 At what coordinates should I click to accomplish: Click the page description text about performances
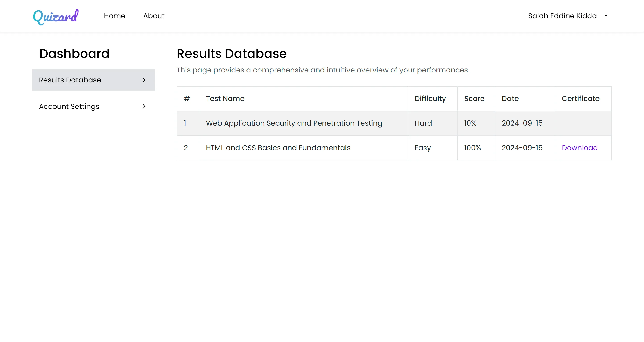point(323,70)
